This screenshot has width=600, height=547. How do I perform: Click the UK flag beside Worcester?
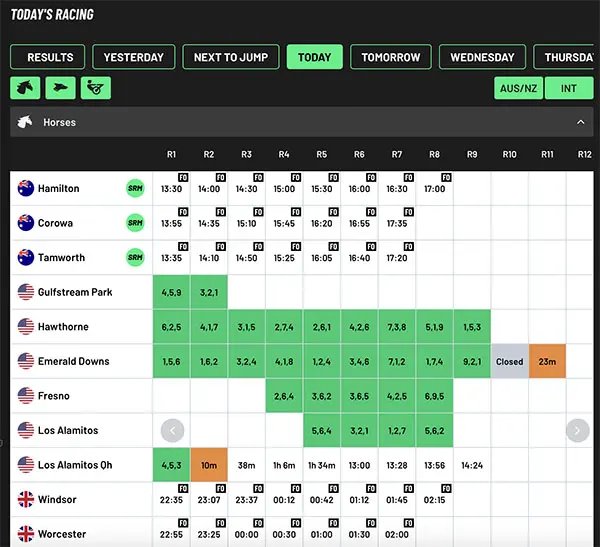(x=26, y=534)
